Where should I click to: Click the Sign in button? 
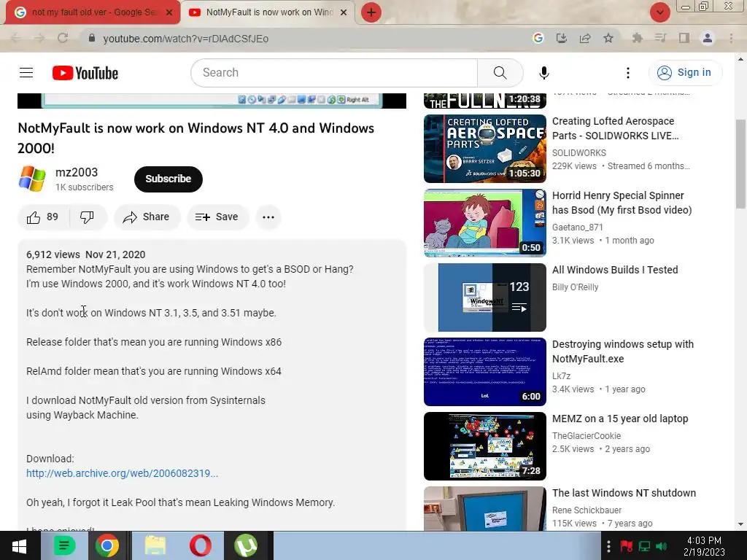click(x=685, y=72)
